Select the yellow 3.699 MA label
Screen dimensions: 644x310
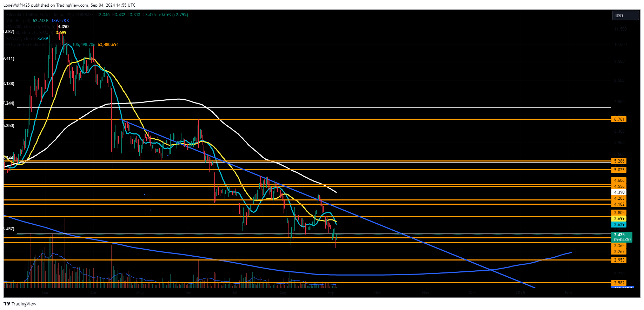[619, 219]
